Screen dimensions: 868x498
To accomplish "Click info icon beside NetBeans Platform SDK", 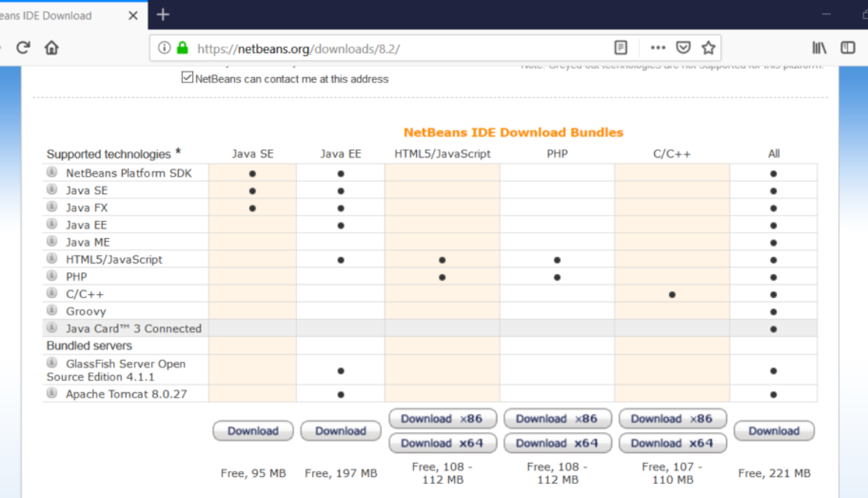I will click(x=52, y=172).
